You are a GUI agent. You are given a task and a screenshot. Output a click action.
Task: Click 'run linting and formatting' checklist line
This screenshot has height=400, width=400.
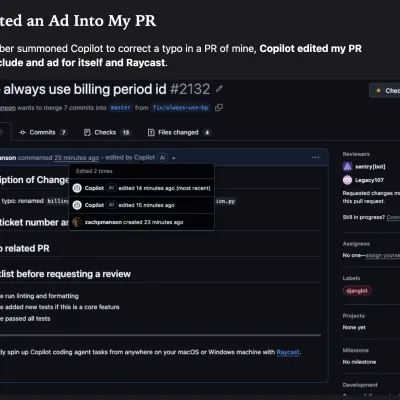42,296
